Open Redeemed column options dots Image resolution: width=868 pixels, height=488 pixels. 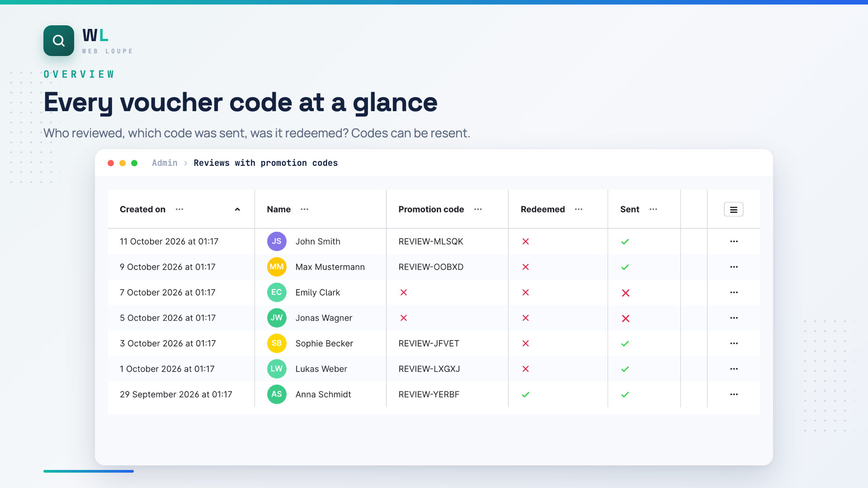pyautogui.click(x=579, y=209)
